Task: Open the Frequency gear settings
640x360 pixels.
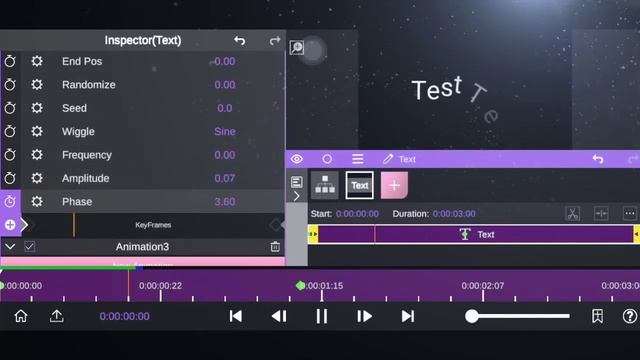Action: 37,155
